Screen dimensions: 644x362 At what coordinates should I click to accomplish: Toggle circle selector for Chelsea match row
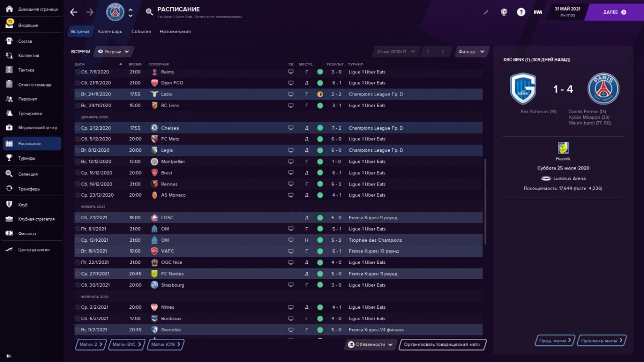point(77,128)
